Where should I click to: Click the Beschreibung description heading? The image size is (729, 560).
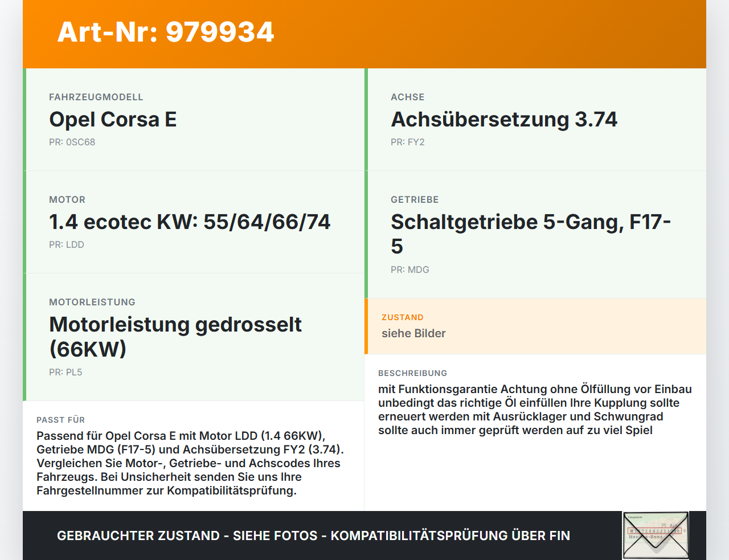(413, 373)
